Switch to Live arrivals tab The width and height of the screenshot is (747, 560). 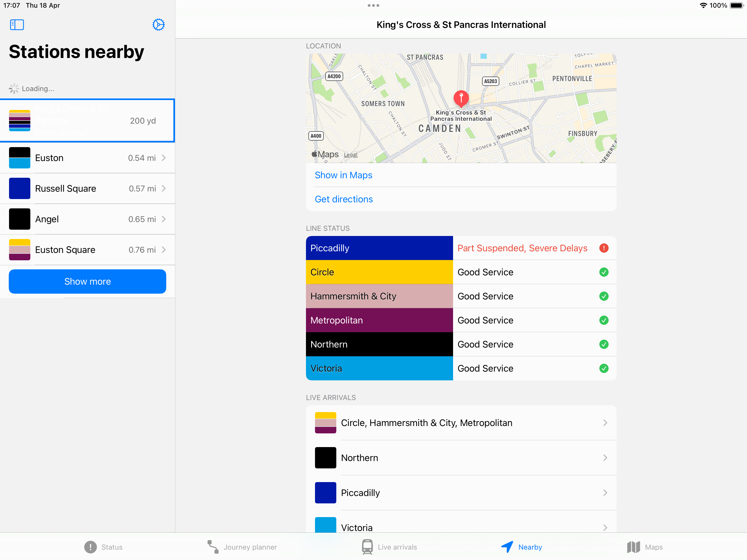[x=389, y=547]
